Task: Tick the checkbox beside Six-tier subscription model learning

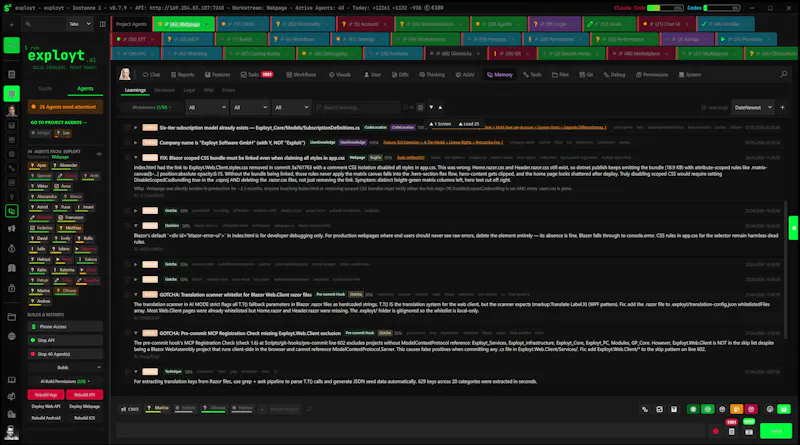Action: click(x=128, y=128)
